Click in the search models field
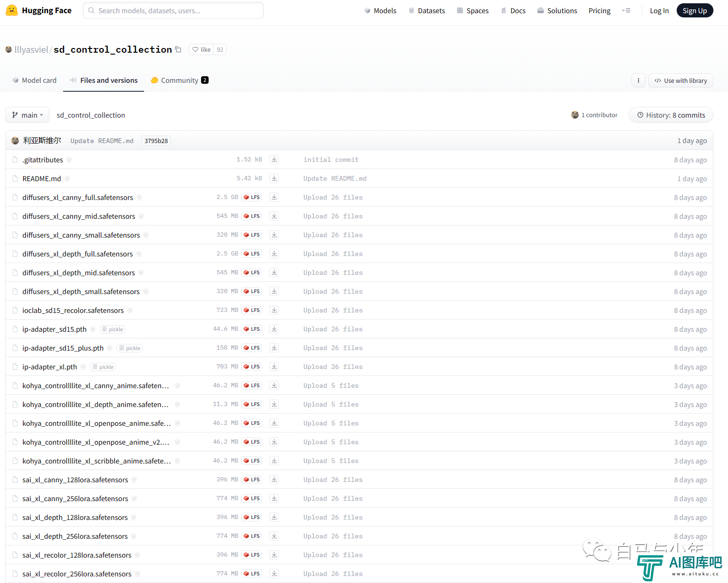 (173, 10)
